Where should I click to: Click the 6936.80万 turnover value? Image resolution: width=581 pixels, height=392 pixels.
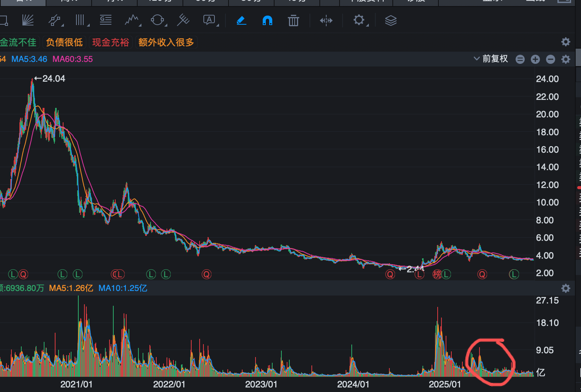pos(25,288)
